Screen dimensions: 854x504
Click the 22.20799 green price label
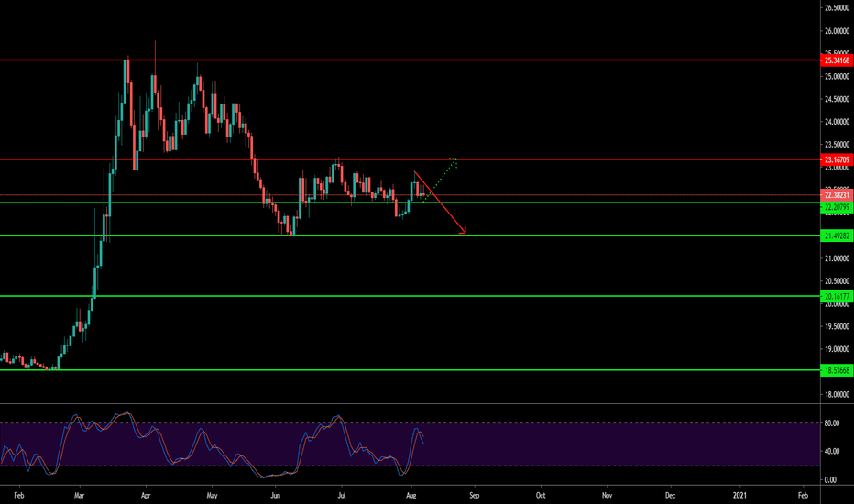[836, 207]
